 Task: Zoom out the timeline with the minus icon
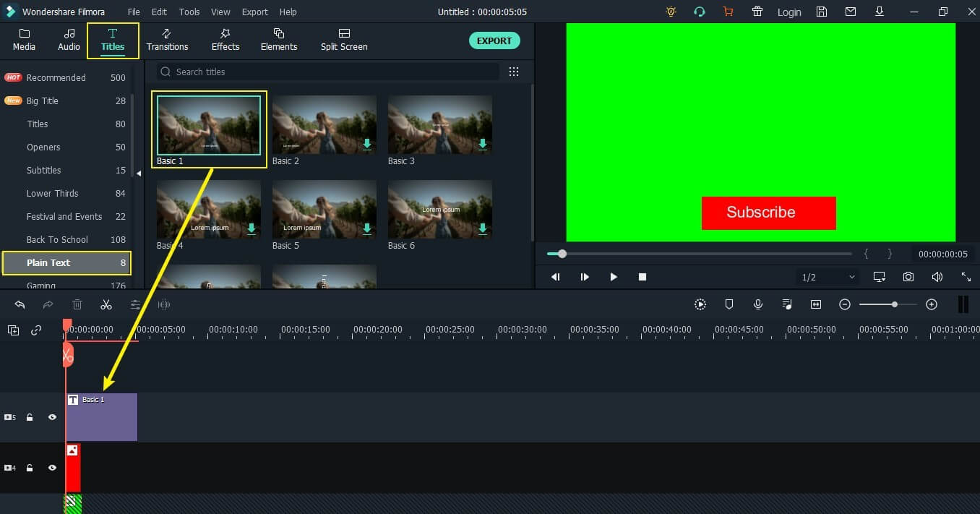tap(845, 304)
